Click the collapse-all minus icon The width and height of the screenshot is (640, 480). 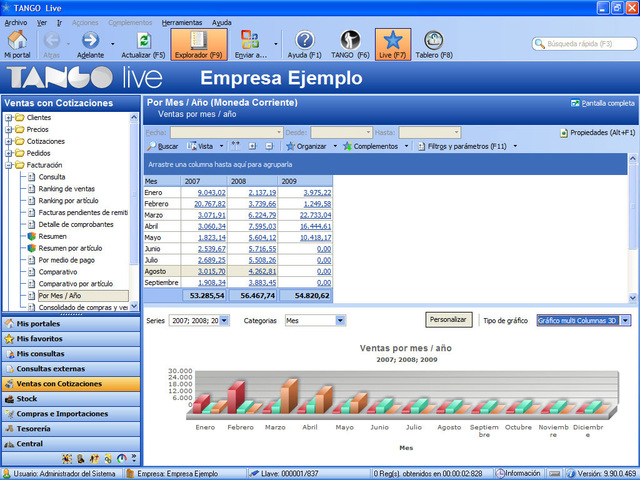coord(269,146)
